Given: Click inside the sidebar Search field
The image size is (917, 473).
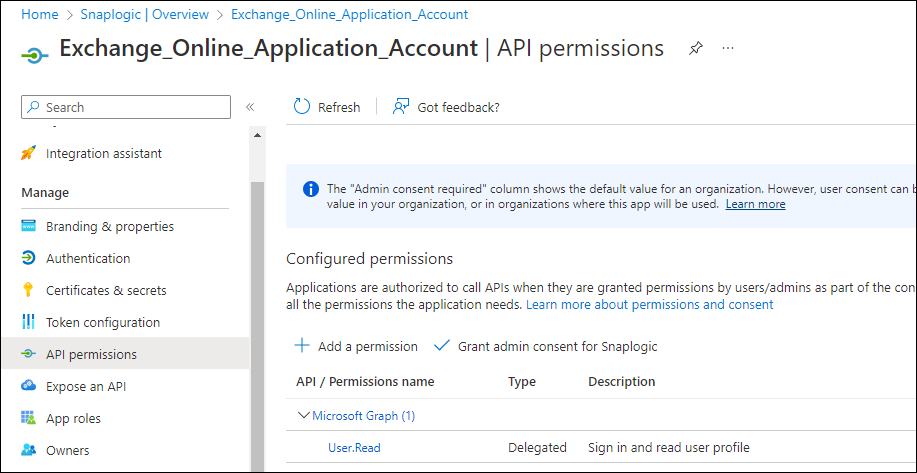Looking at the screenshot, I should pyautogui.click(x=126, y=107).
